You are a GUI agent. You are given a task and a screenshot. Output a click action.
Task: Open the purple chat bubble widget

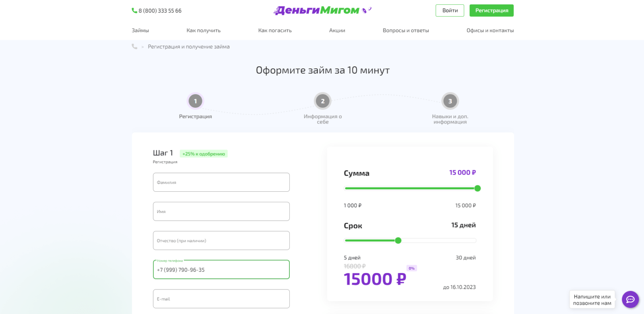630,299
